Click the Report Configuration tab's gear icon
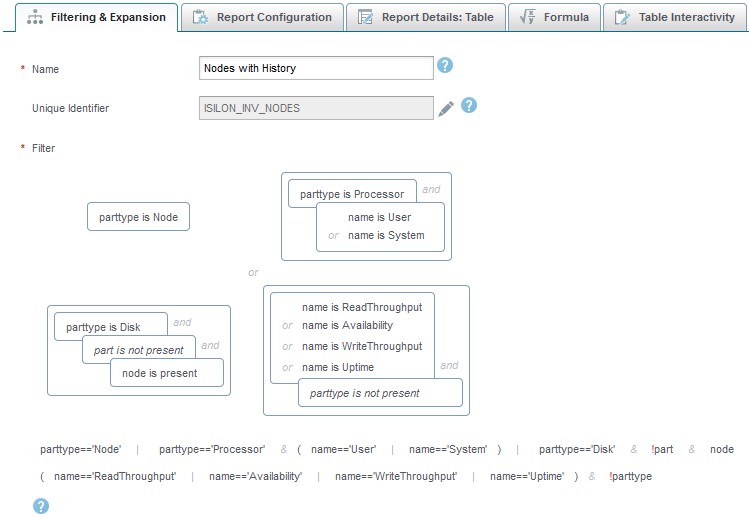 pos(200,17)
